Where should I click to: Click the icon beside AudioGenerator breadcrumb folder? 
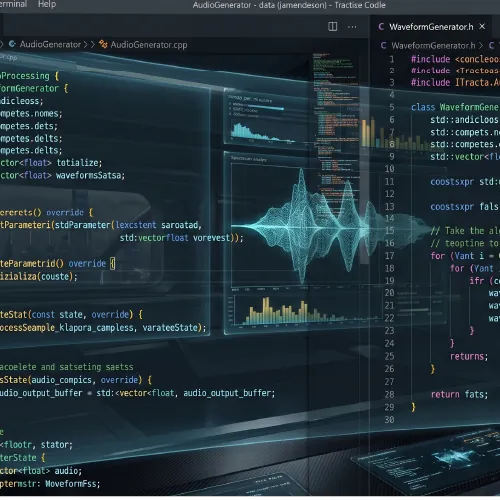coord(12,44)
